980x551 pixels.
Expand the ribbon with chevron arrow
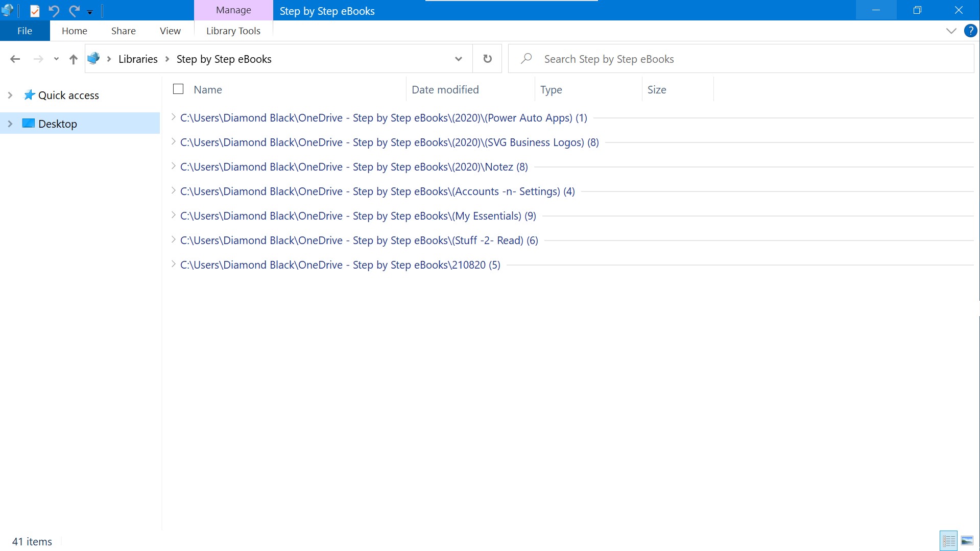[x=951, y=31]
